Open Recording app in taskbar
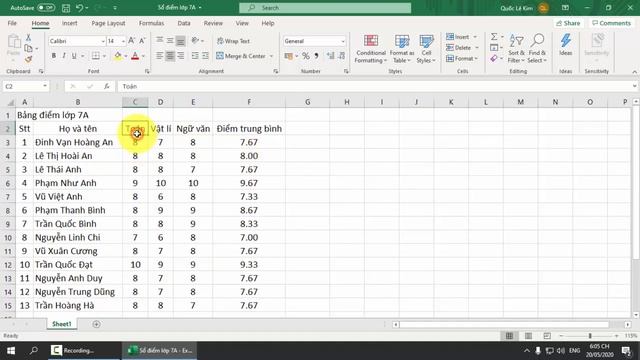 84,351
